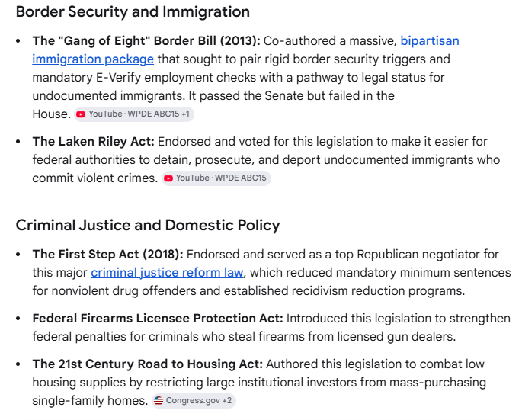Click the US flag Congress.gov icon
Image resolution: width=522 pixels, height=420 pixels.
pos(159,400)
